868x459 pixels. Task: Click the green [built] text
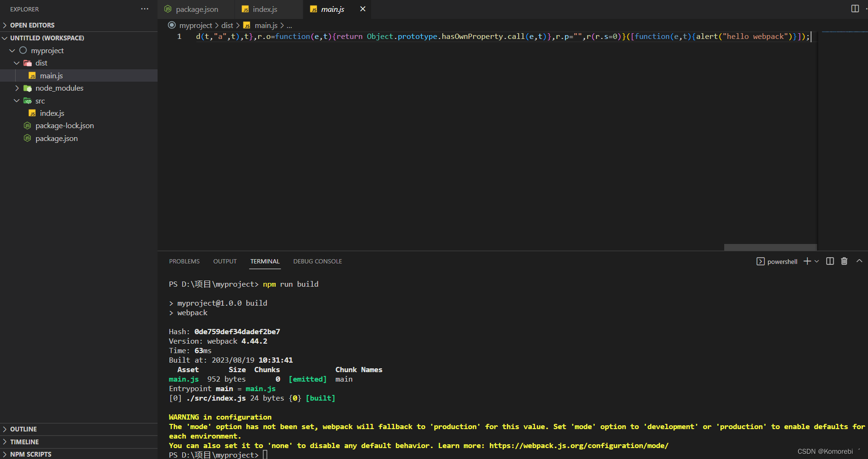pos(320,398)
